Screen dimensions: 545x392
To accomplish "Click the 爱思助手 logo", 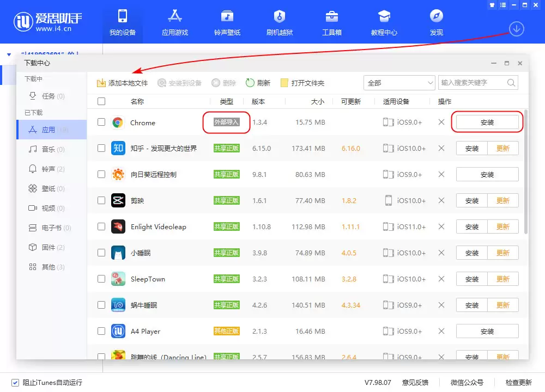I will pos(47,22).
